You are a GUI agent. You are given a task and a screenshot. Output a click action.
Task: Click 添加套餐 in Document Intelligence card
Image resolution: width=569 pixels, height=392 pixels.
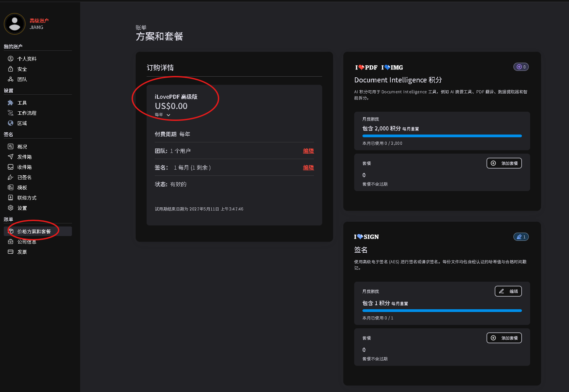(x=504, y=163)
